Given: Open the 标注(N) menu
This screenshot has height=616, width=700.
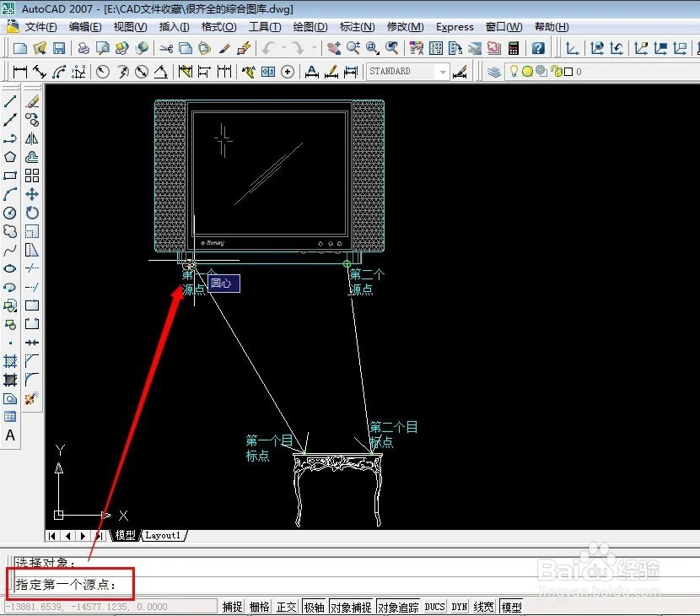Looking at the screenshot, I should tap(357, 27).
